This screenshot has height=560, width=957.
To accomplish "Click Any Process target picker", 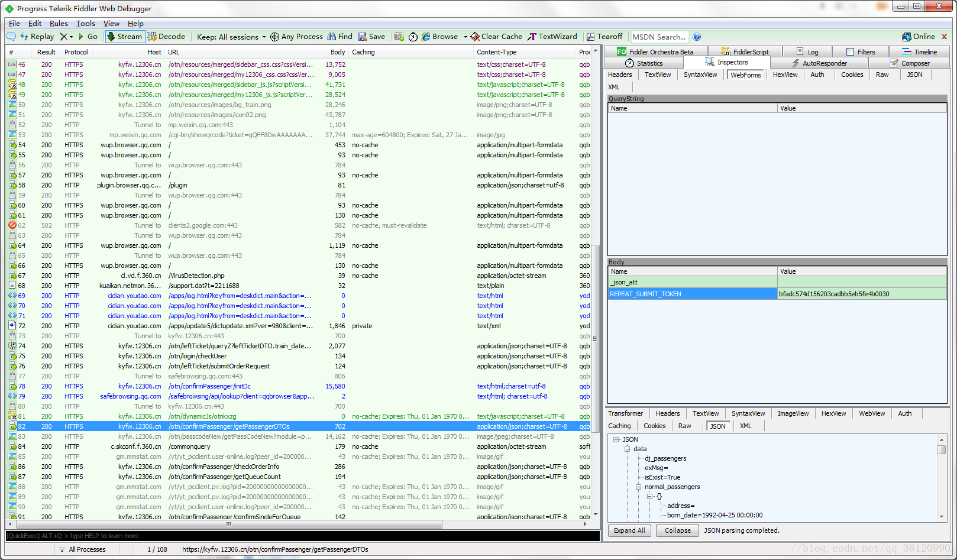I will tap(296, 37).
